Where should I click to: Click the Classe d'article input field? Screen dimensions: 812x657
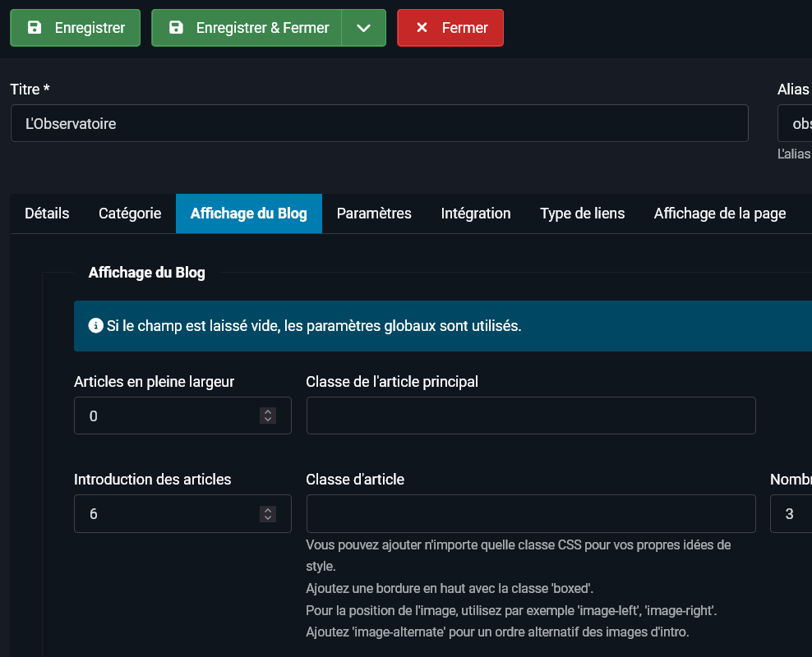point(530,513)
